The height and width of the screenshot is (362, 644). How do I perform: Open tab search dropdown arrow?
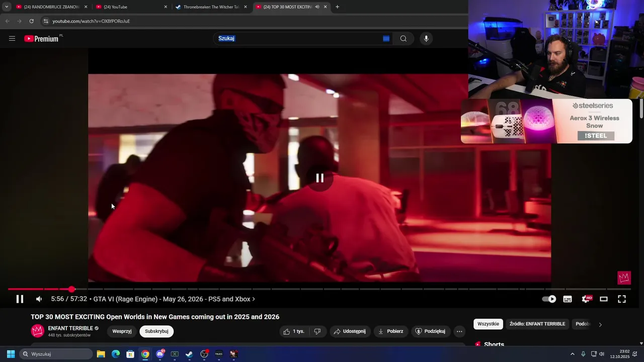click(6, 7)
